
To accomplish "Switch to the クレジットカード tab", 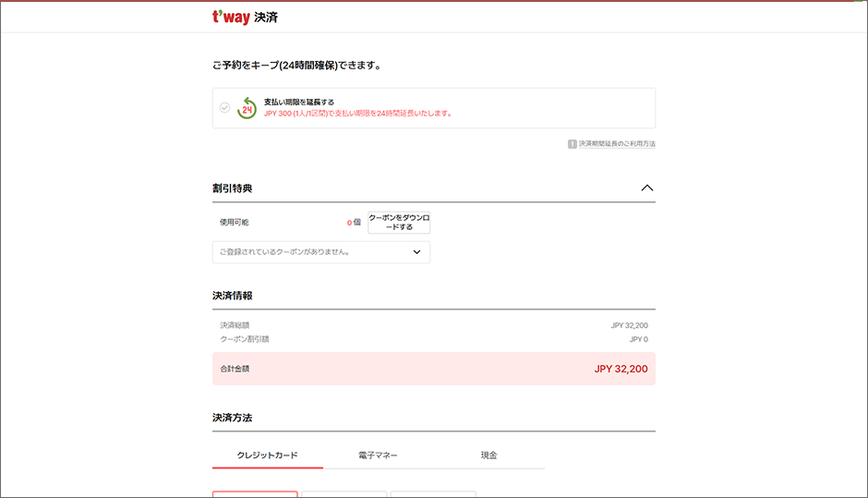I will pos(267,455).
